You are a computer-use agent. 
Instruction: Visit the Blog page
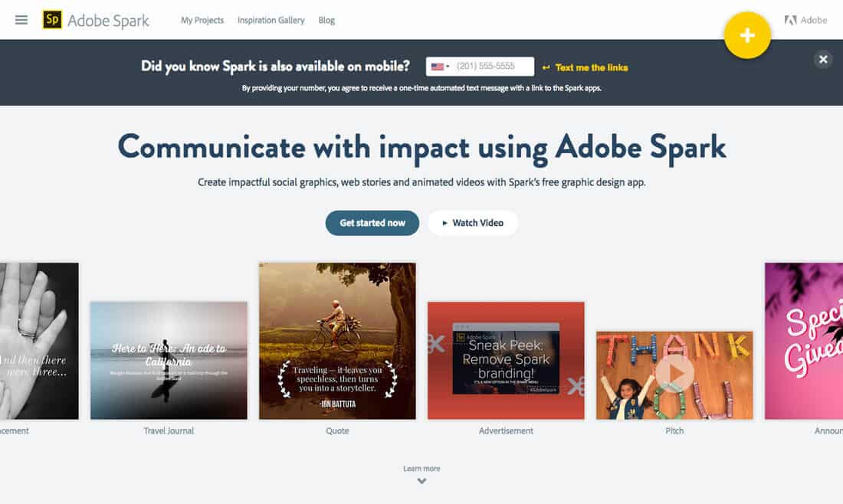tap(326, 21)
